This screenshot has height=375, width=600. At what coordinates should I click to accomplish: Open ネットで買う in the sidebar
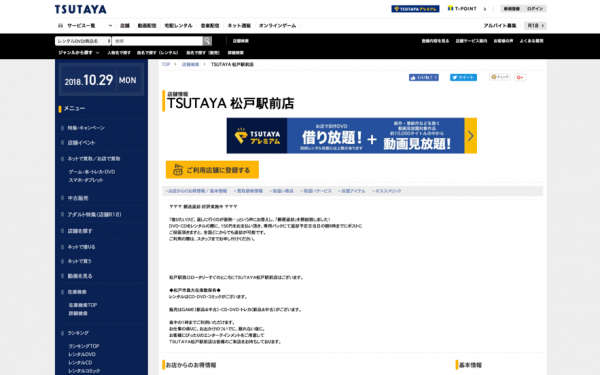[79, 261]
